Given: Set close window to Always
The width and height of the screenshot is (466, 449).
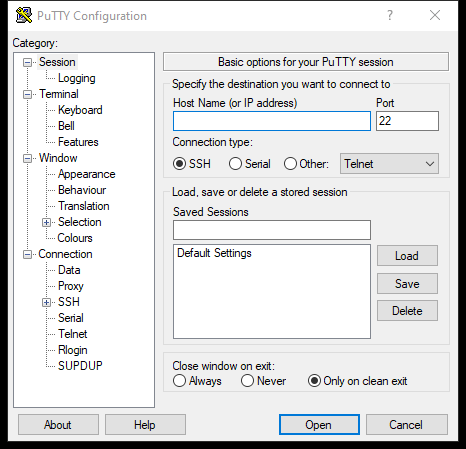Looking at the screenshot, I should [x=179, y=381].
